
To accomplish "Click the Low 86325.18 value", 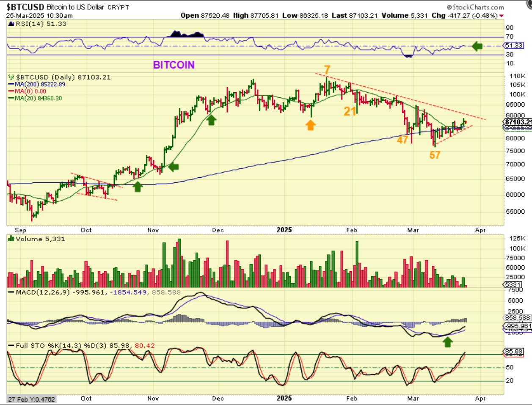I will pos(305,16).
